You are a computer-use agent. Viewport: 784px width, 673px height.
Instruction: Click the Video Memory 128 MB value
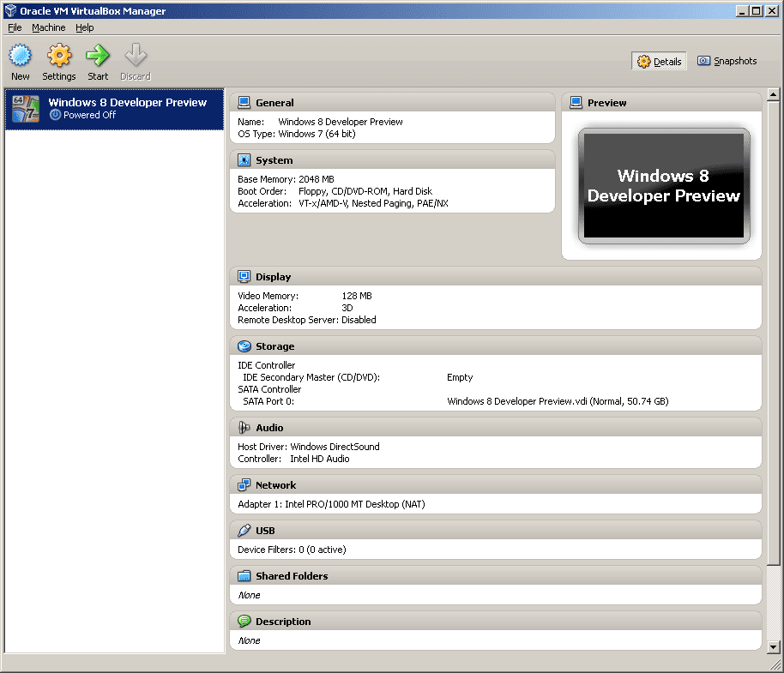tap(357, 296)
